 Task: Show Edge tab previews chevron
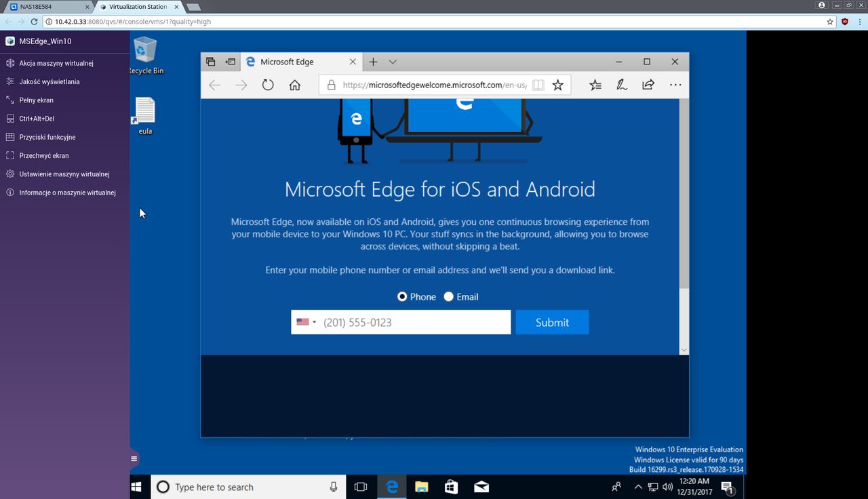393,62
